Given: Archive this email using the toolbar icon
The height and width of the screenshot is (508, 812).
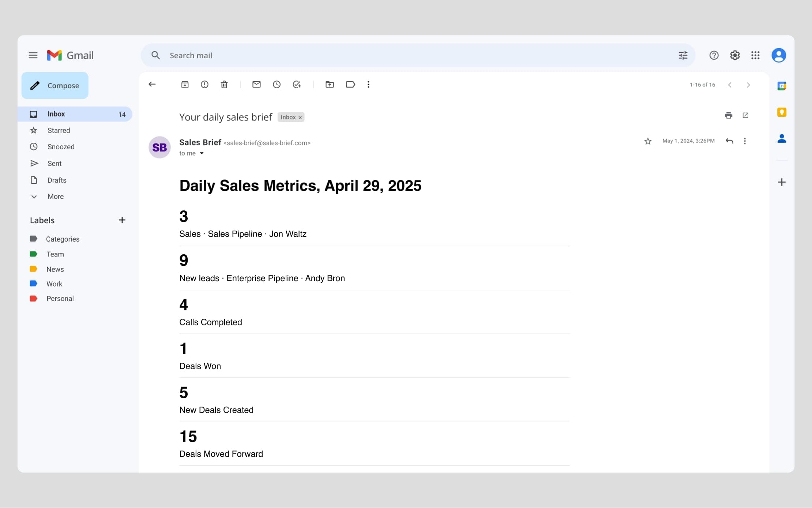Looking at the screenshot, I should point(185,85).
